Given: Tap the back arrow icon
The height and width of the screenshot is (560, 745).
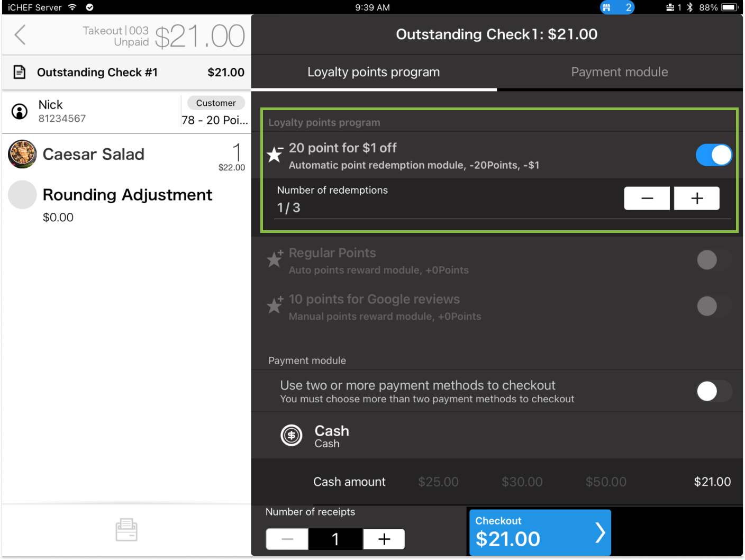Looking at the screenshot, I should coord(20,35).
